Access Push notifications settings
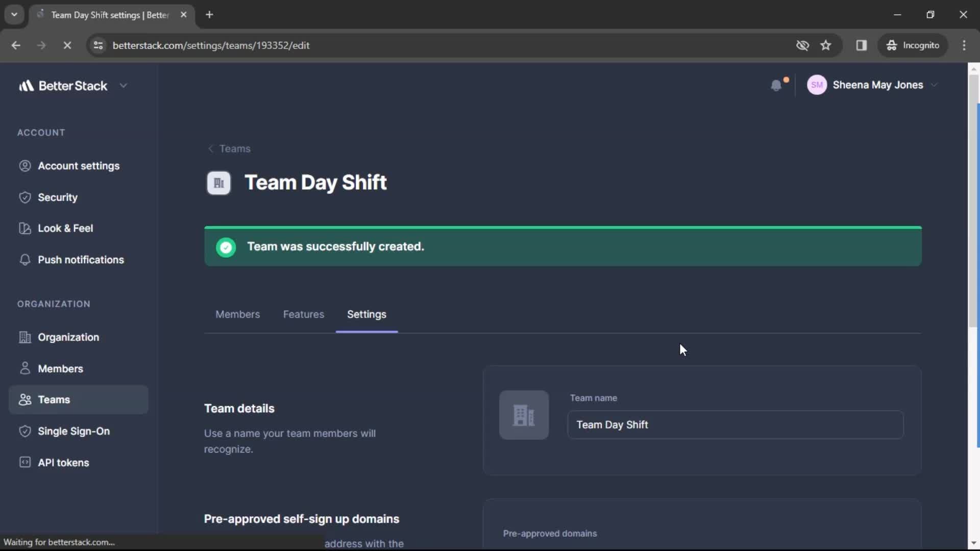This screenshot has width=980, height=551. [x=81, y=259]
